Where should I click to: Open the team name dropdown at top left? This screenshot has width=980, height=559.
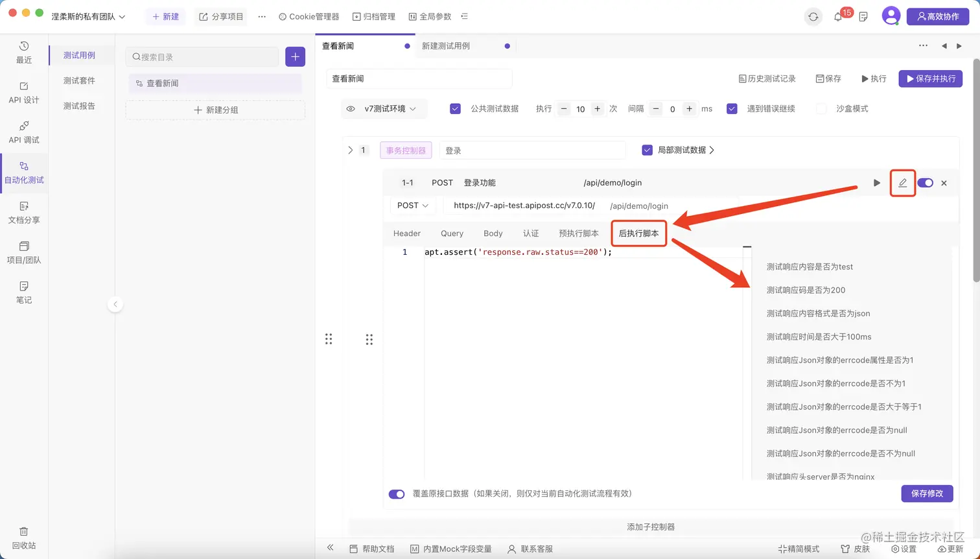pos(88,17)
